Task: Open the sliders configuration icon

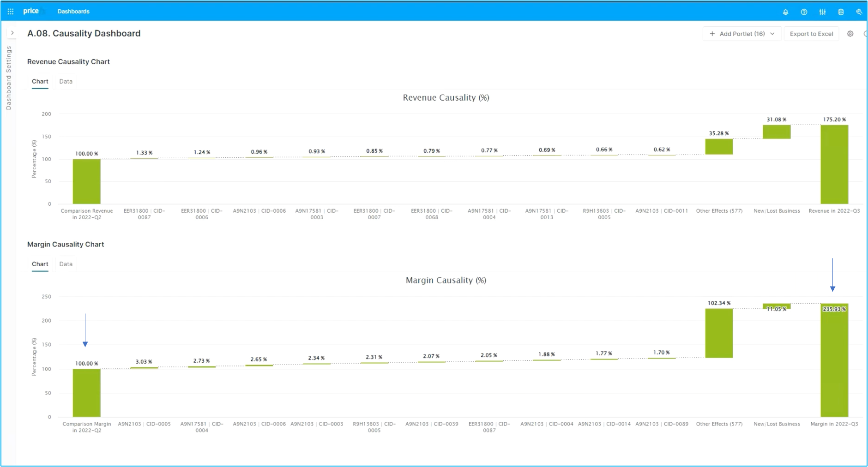Action: 822,12
